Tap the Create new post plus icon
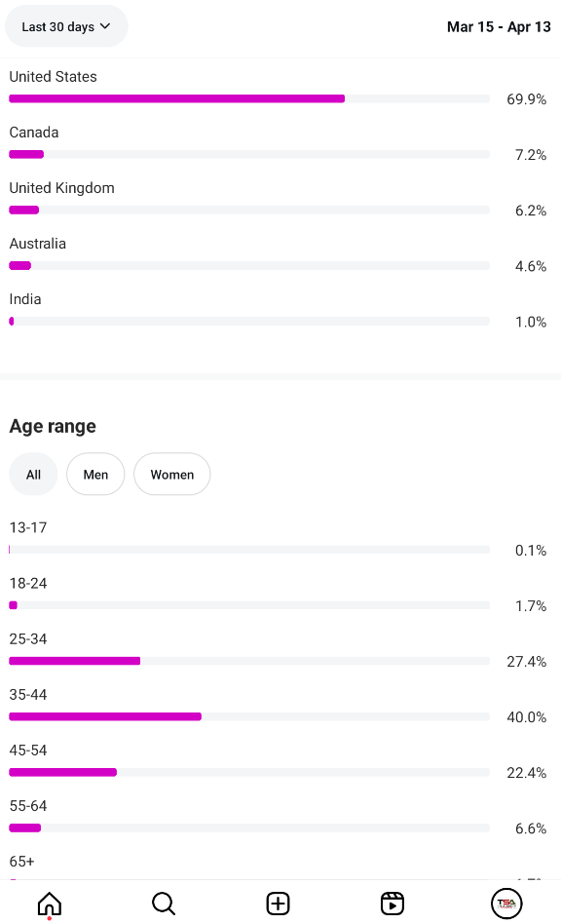Screen dimensions: 561x924 (x=278, y=904)
